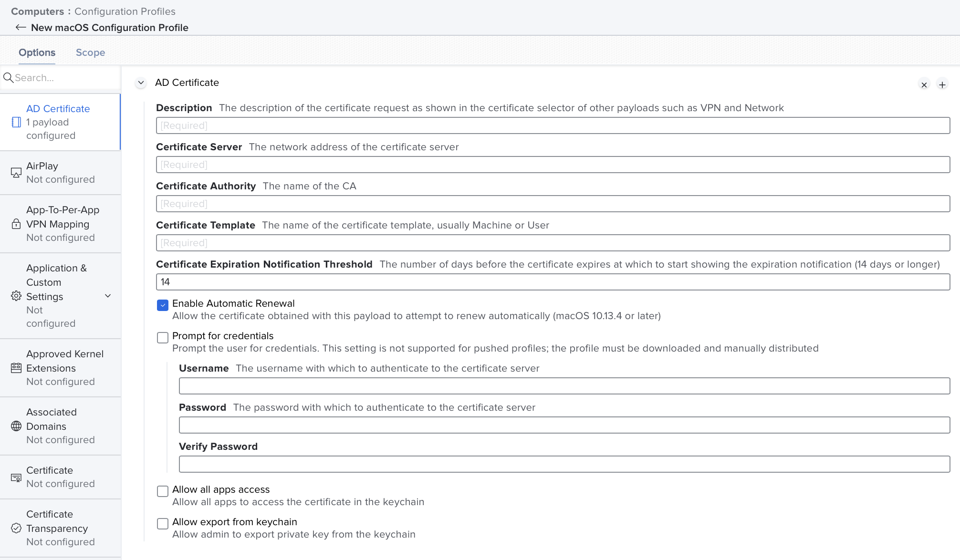Viewport: 960px width, 560px height.
Task: Add another AD Certificate payload with plus
Action: (x=942, y=85)
